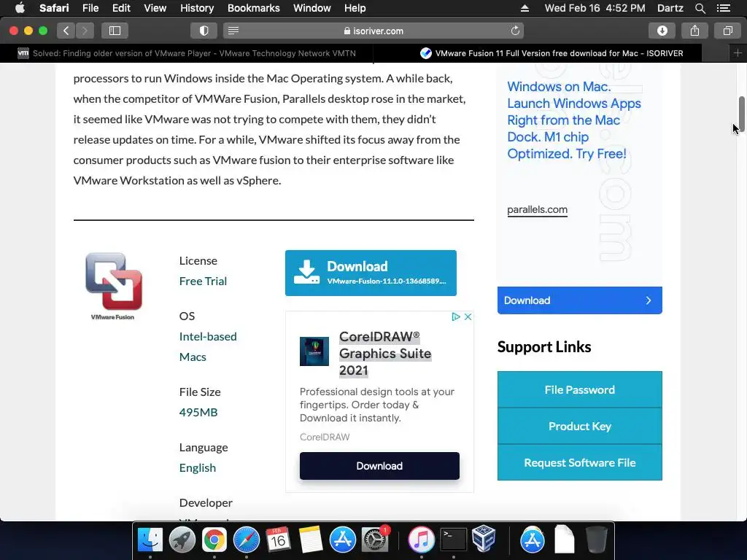Open the File menu

click(x=90, y=8)
